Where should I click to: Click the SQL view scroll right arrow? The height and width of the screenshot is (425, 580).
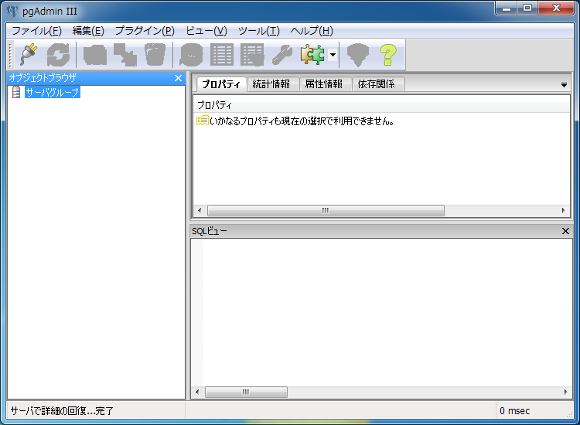click(565, 392)
